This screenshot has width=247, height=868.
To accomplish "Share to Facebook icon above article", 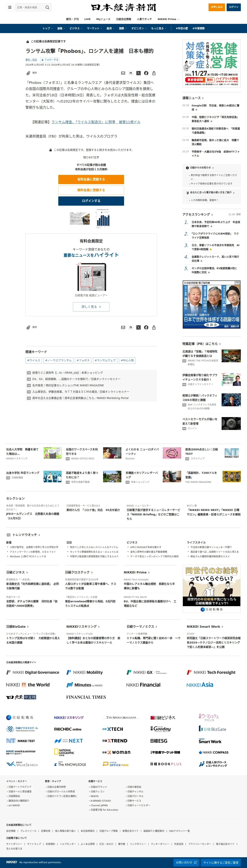I will click(146, 73).
